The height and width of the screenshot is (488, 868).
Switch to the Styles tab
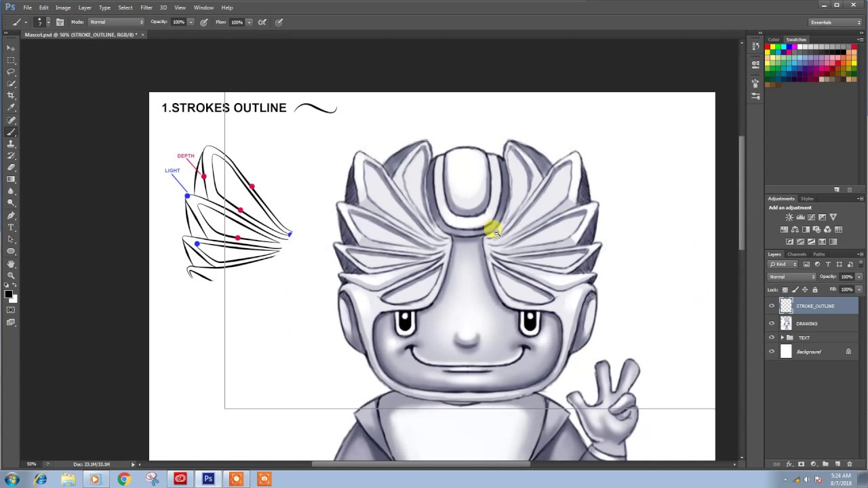(807, 199)
